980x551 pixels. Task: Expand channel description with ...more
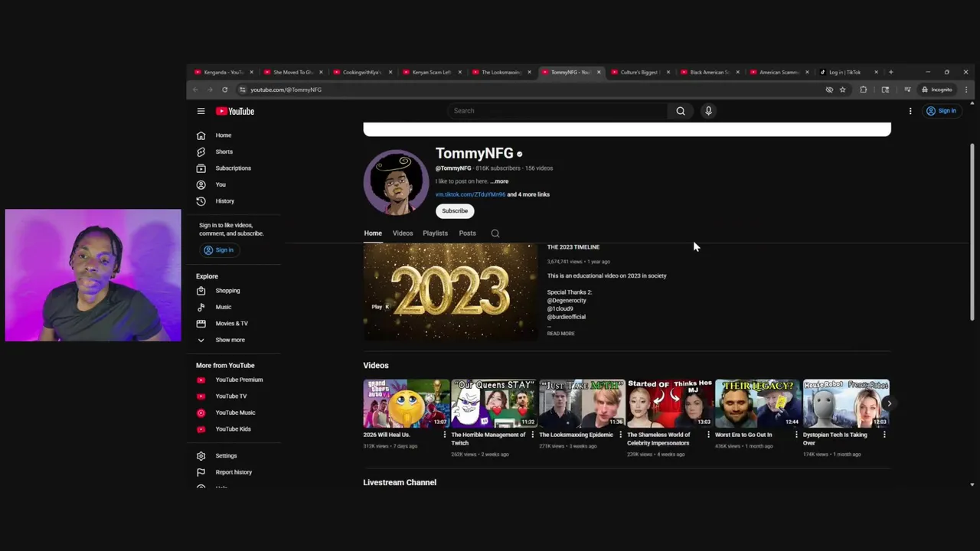tap(499, 181)
